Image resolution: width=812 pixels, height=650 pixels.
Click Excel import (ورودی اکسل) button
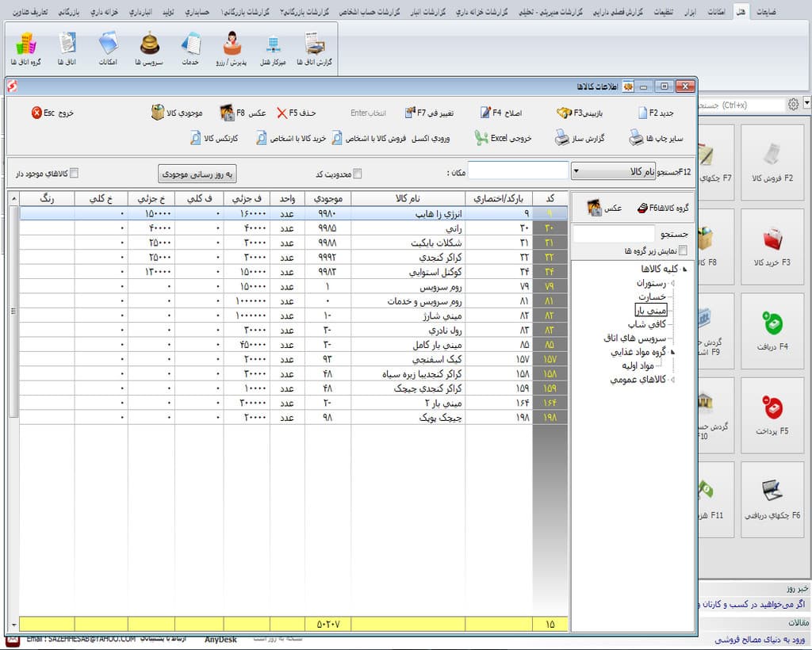[x=431, y=139]
